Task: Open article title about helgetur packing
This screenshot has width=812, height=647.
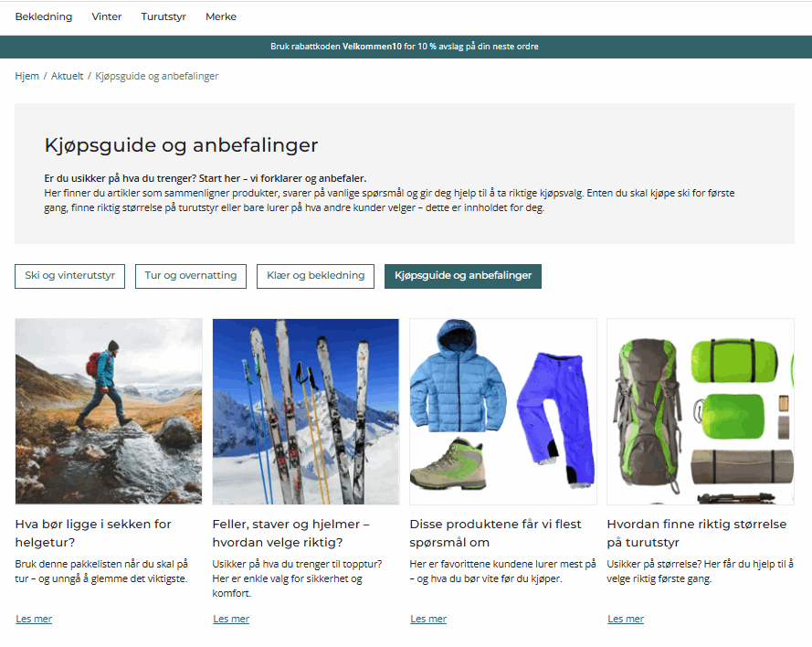Action: tap(93, 533)
